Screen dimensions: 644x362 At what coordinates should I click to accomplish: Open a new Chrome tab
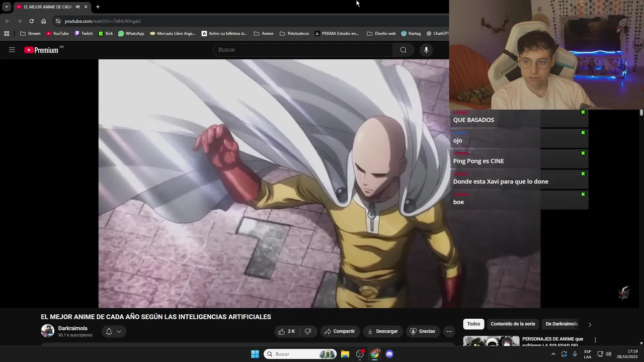pyautogui.click(x=98, y=7)
